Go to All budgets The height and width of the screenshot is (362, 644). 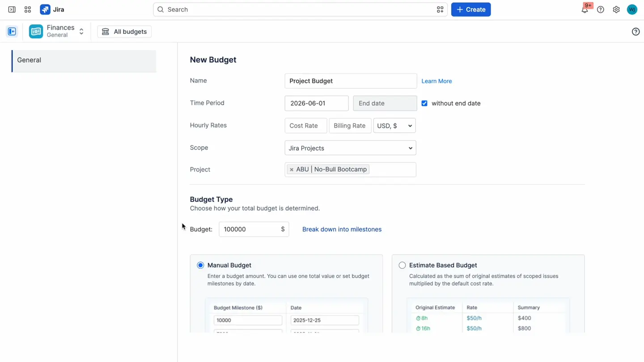[x=124, y=31]
